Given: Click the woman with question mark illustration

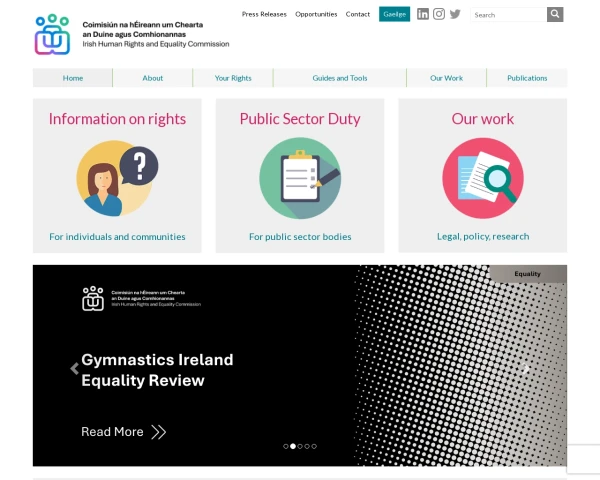Looking at the screenshot, I should click(x=117, y=178).
